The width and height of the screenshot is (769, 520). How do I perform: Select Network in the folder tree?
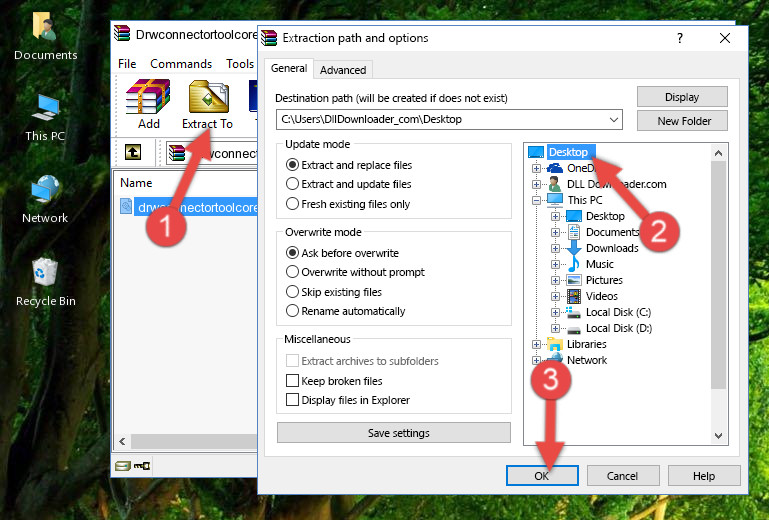click(587, 360)
